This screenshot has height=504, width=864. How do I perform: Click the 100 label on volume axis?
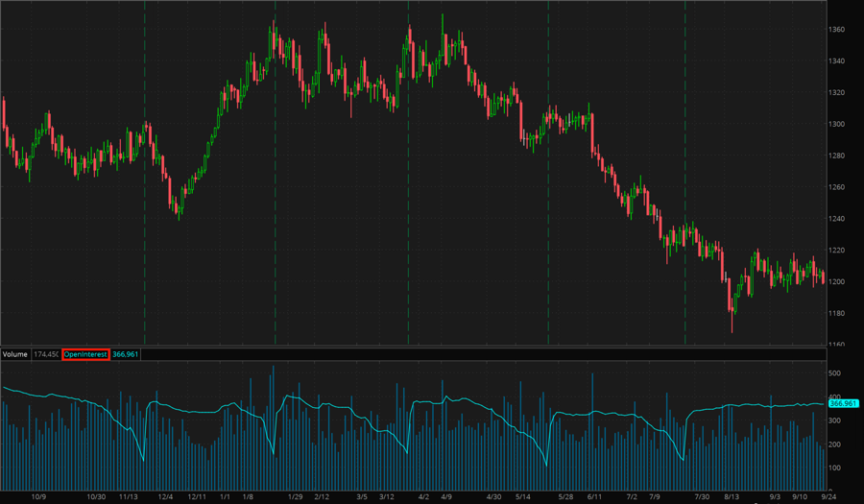click(x=835, y=468)
